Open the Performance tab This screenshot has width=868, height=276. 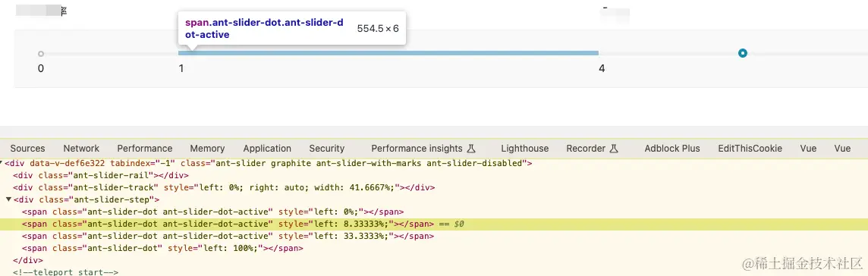tap(144, 148)
